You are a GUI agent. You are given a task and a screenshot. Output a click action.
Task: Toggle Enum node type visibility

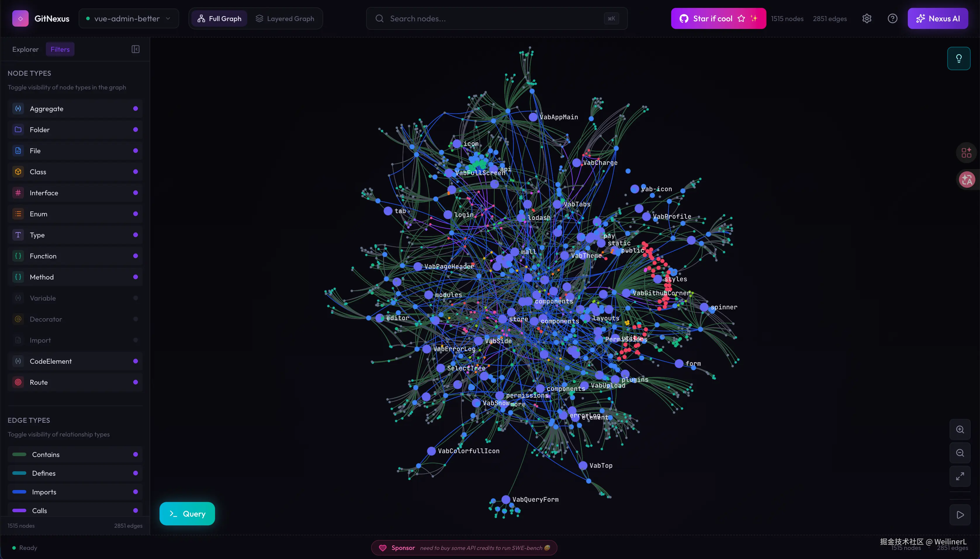(75, 214)
